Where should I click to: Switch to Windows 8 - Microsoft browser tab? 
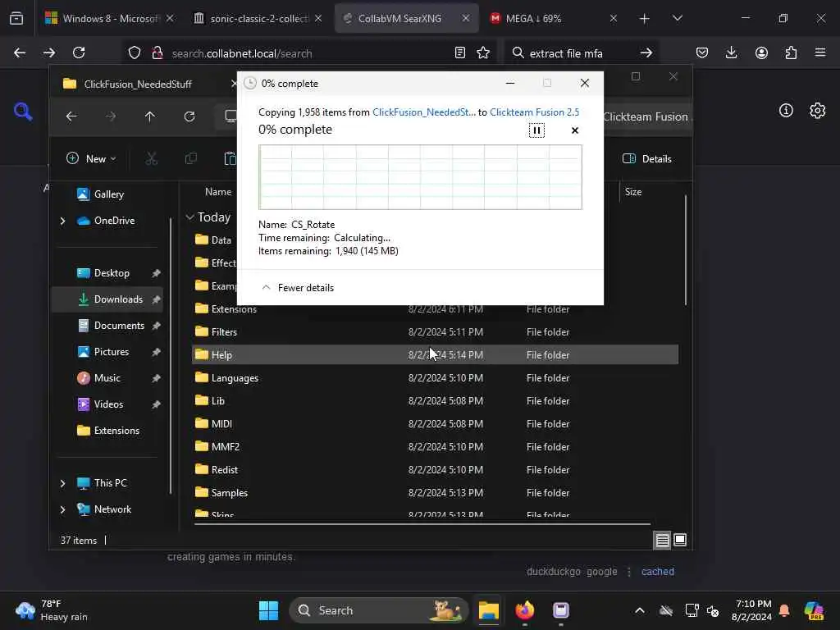coord(109,18)
